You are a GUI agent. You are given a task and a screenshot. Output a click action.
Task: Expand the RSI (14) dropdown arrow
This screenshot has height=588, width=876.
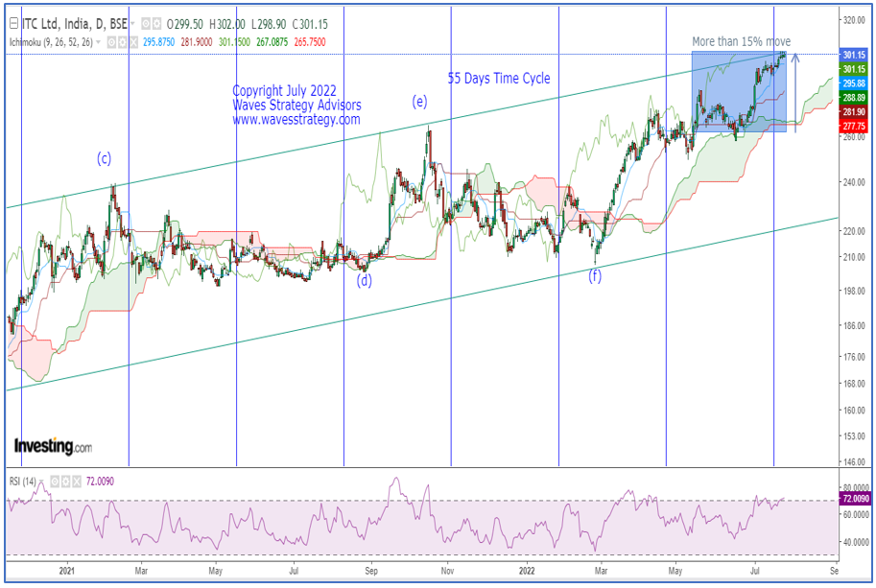point(41,482)
